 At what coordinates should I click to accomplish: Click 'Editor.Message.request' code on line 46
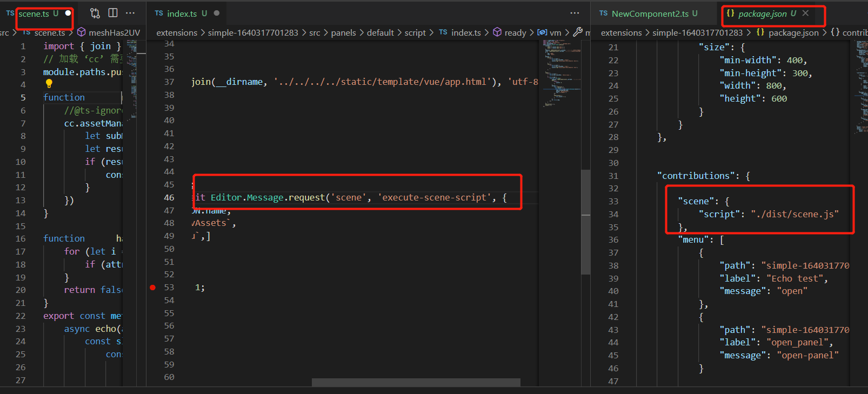[x=268, y=197]
